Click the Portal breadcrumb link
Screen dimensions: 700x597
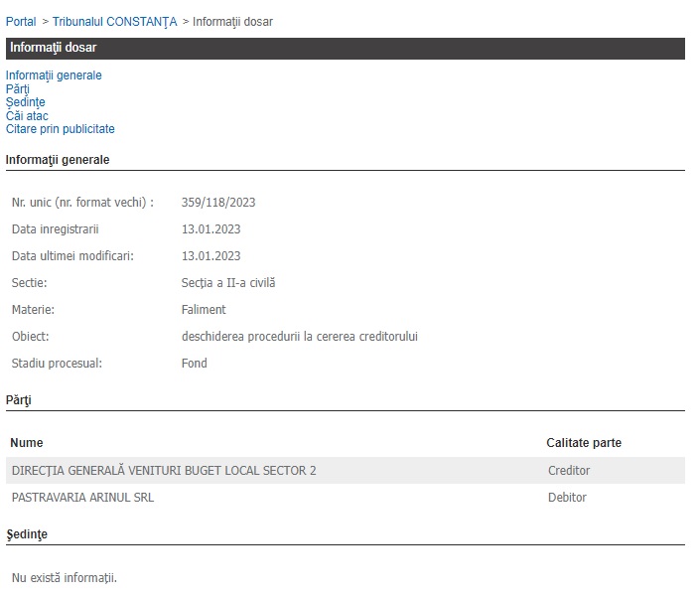tap(21, 21)
